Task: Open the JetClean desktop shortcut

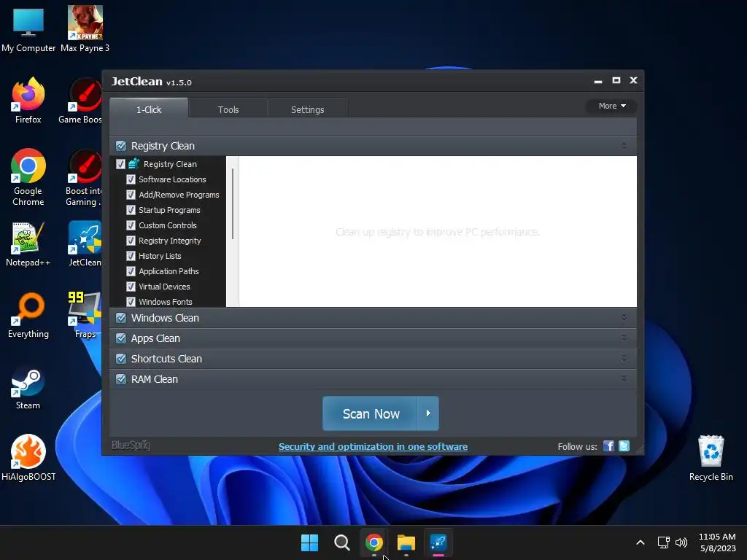Action: 85,244
